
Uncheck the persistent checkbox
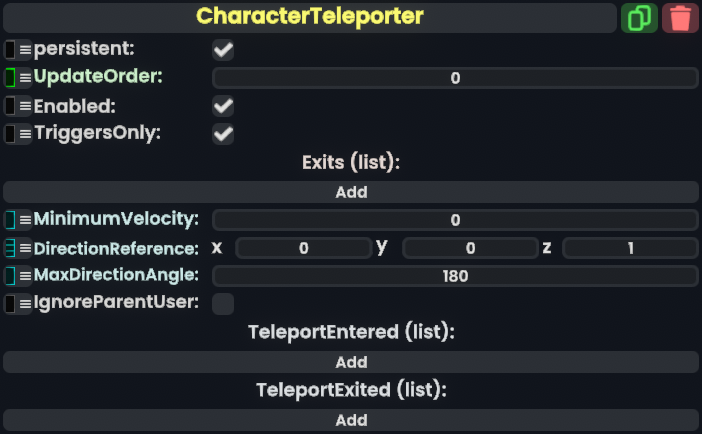[x=223, y=49]
